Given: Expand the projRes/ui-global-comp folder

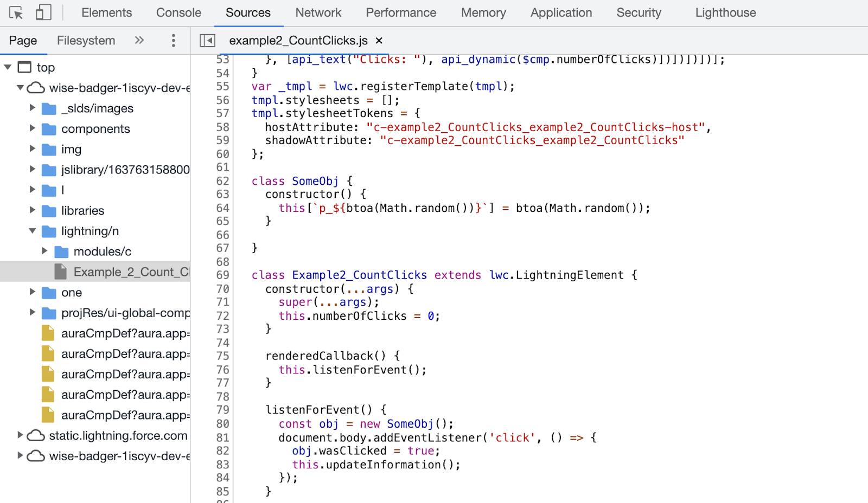Looking at the screenshot, I should point(32,313).
